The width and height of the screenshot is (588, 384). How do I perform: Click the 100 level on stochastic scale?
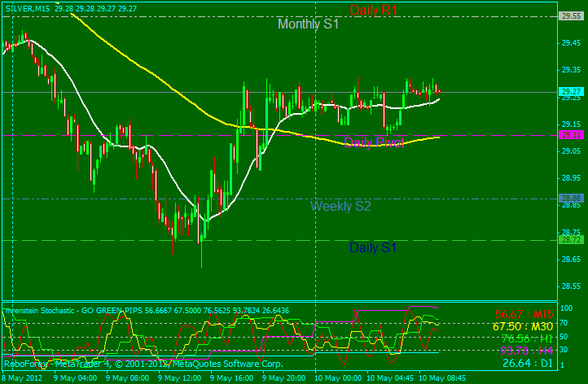[567, 310]
